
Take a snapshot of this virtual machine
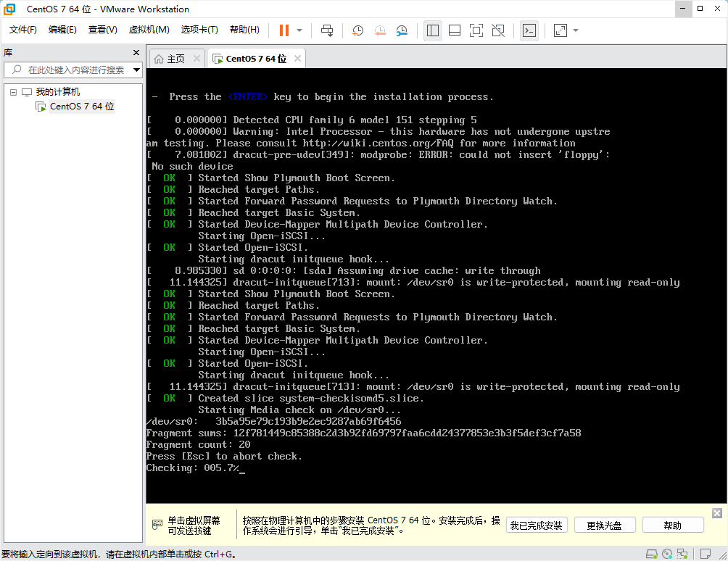click(x=357, y=30)
